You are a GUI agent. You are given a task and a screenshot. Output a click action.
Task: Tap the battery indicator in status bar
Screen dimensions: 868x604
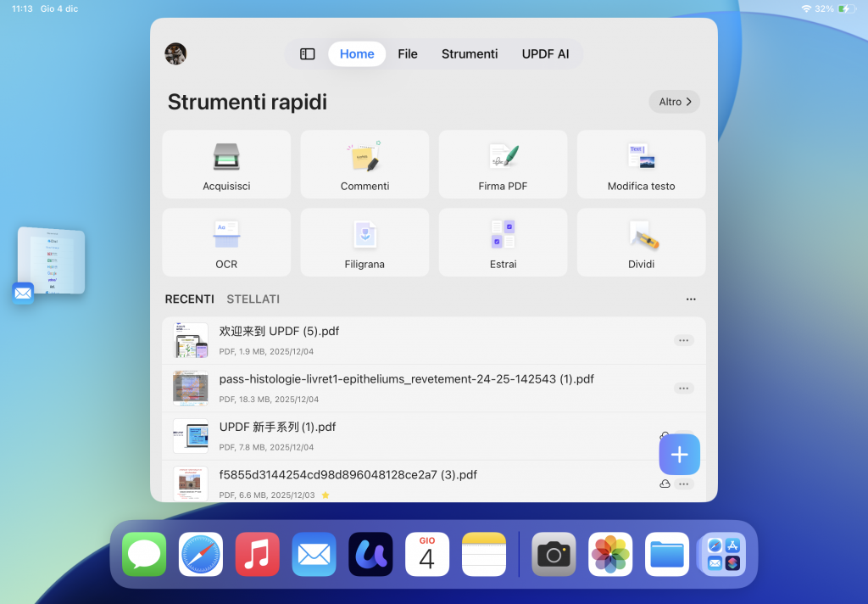click(847, 8)
